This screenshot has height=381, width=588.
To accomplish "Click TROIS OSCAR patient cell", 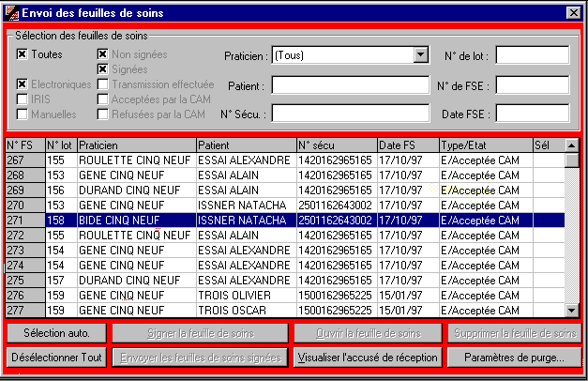I will (247, 311).
